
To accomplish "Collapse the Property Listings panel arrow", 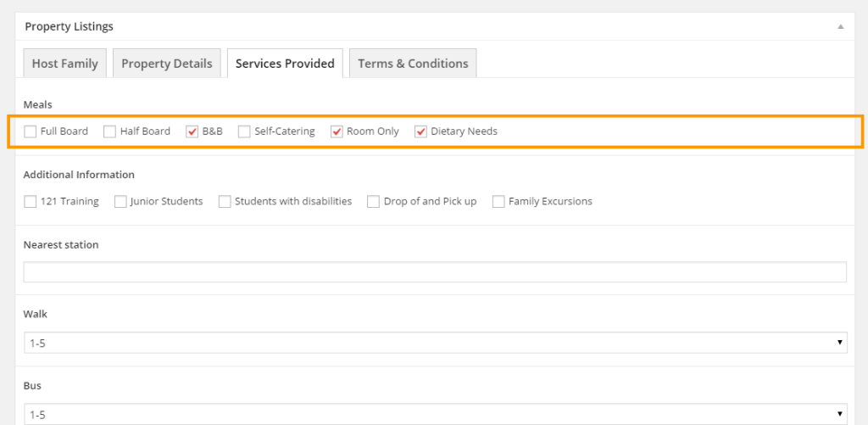I will pos(840,27).
